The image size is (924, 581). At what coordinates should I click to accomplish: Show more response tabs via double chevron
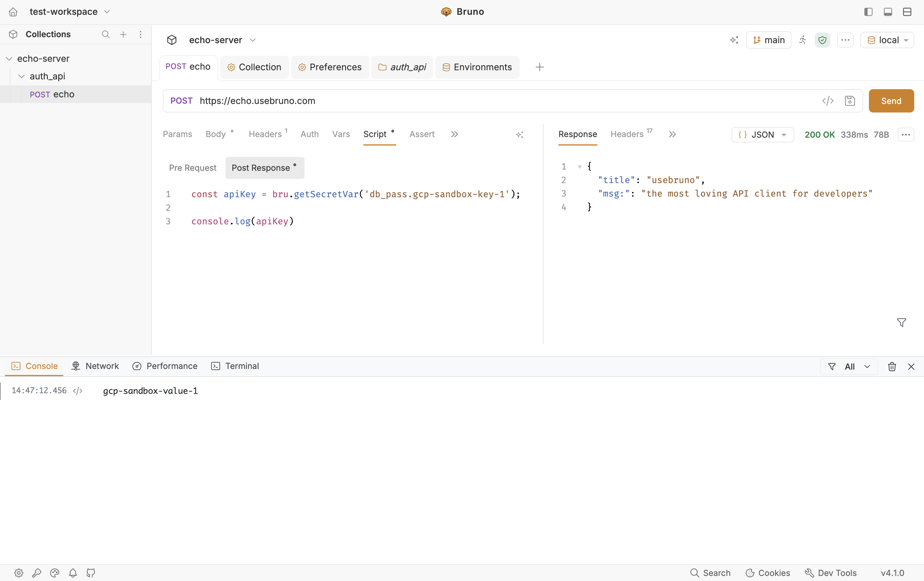(x=672, y=135)
